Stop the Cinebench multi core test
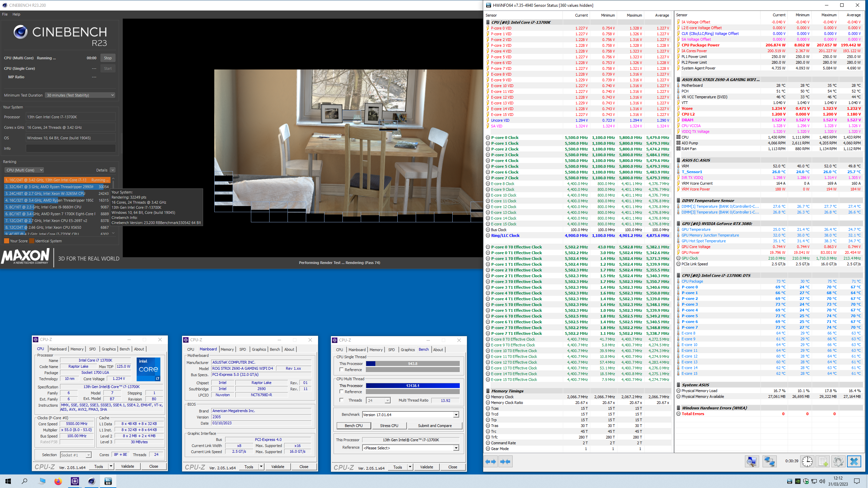The width and height of the screenshot is (868, 488). tap(108, 58)
